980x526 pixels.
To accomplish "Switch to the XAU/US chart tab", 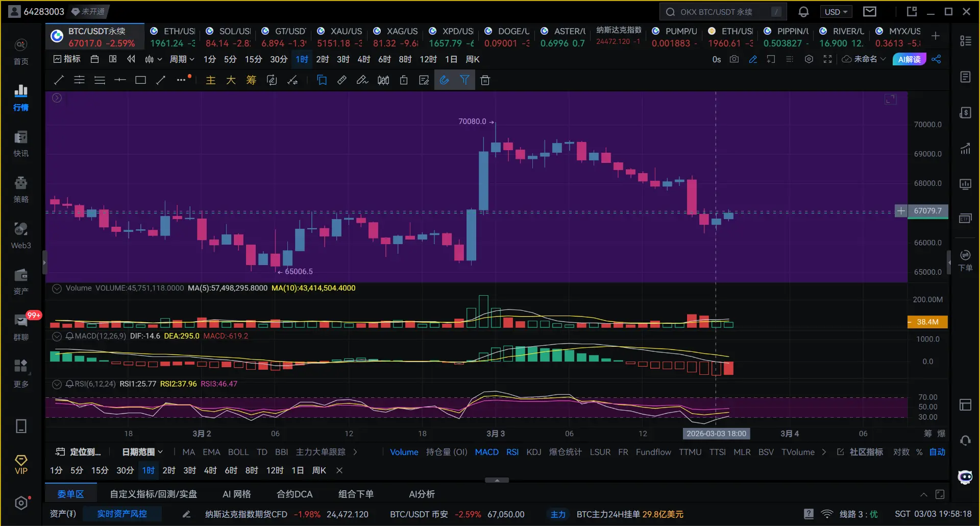I will 339,37.
